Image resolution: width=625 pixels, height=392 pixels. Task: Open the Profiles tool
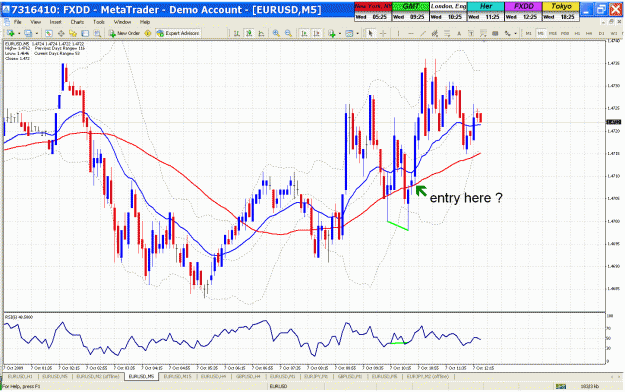tap(28, 33)
